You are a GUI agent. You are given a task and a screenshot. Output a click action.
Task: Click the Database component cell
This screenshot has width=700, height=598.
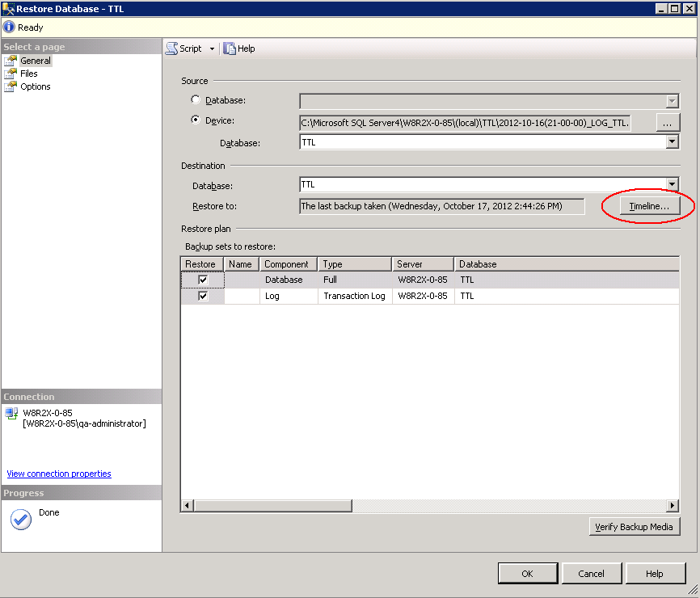click(x=289, y=280)
